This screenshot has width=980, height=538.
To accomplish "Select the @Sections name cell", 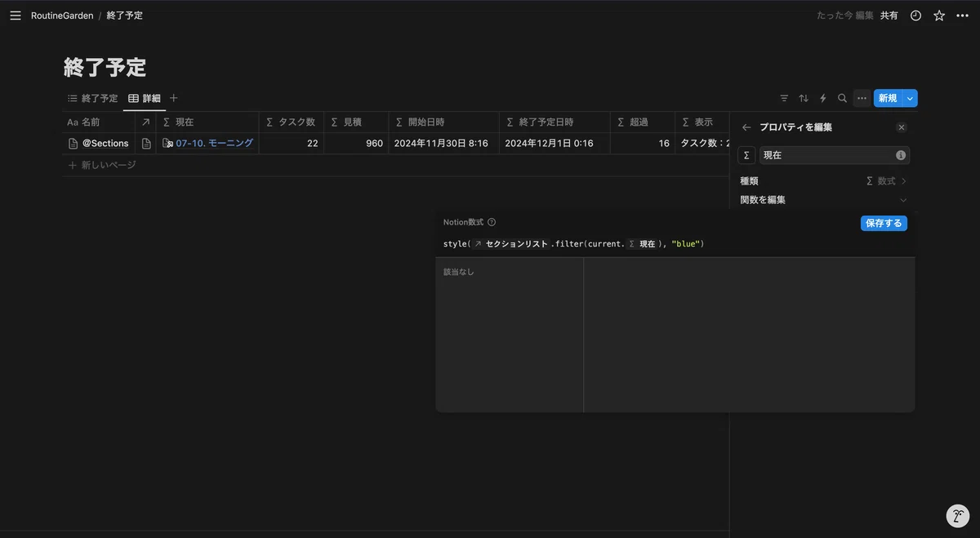I will point(99,143).
